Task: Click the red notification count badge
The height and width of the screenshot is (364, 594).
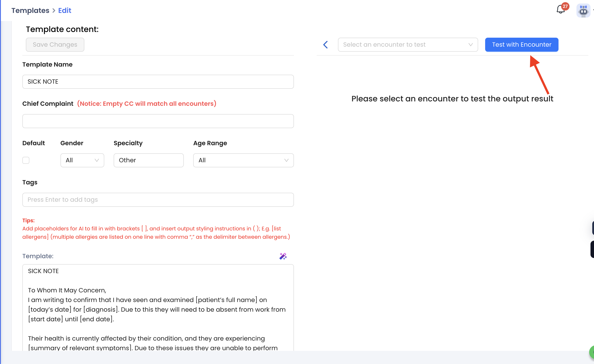Action: 565,6
